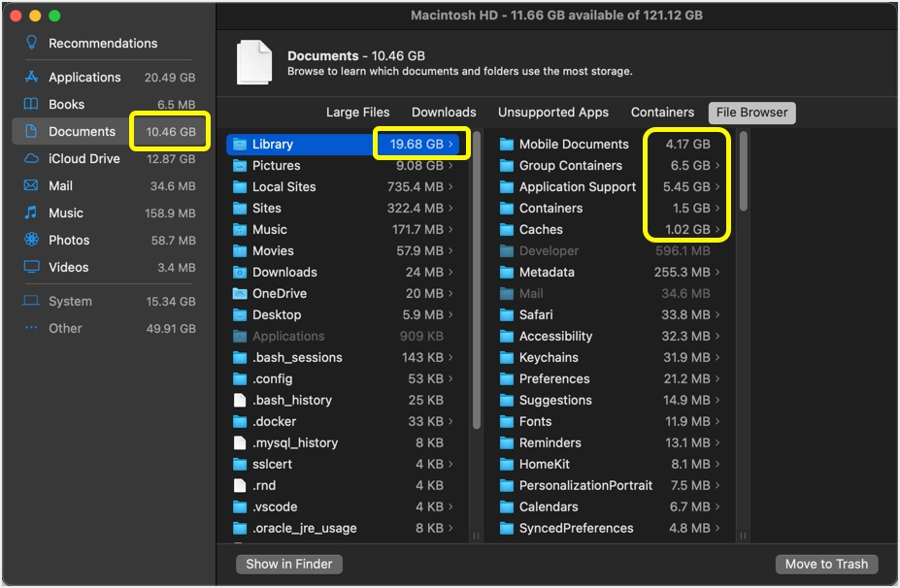Click the Safari folder icon

click(x=506, y=314)
